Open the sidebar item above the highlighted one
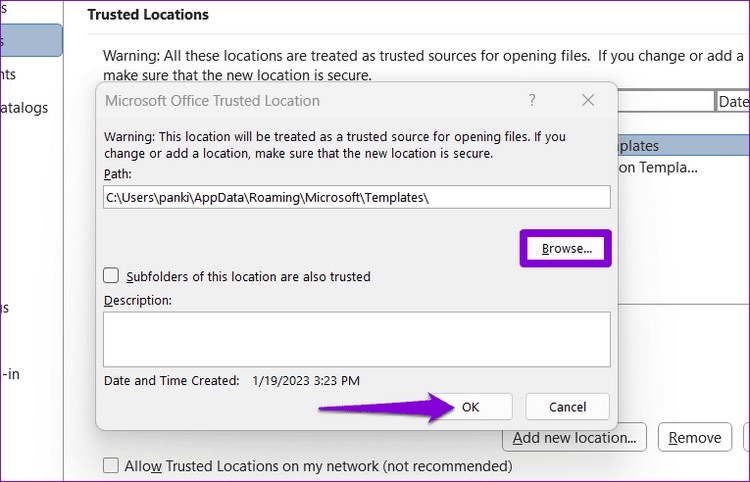The width and height of the screenshot is (750, 482). pos(4,9)
